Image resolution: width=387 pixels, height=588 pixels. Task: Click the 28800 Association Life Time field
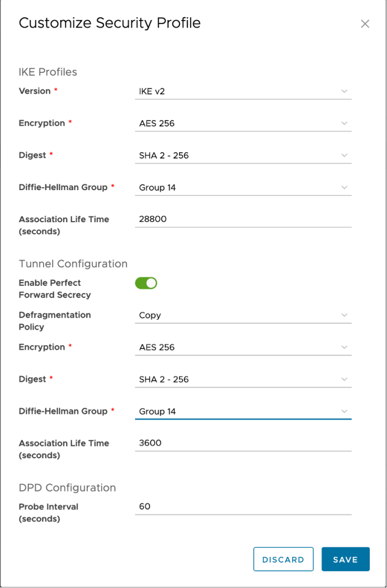[x=242, y=219]
